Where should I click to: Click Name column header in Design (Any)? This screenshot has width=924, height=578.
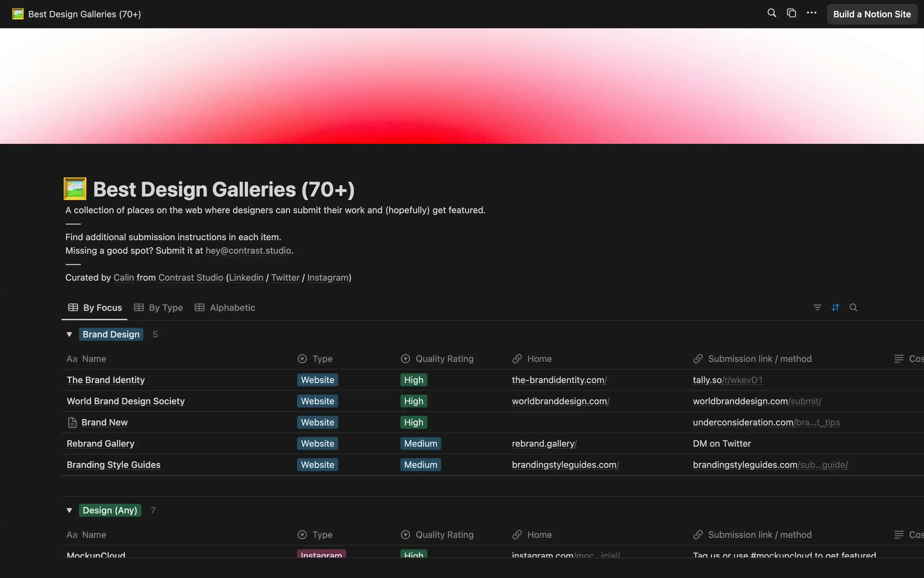pyautogui.click(x=86, y=534)
